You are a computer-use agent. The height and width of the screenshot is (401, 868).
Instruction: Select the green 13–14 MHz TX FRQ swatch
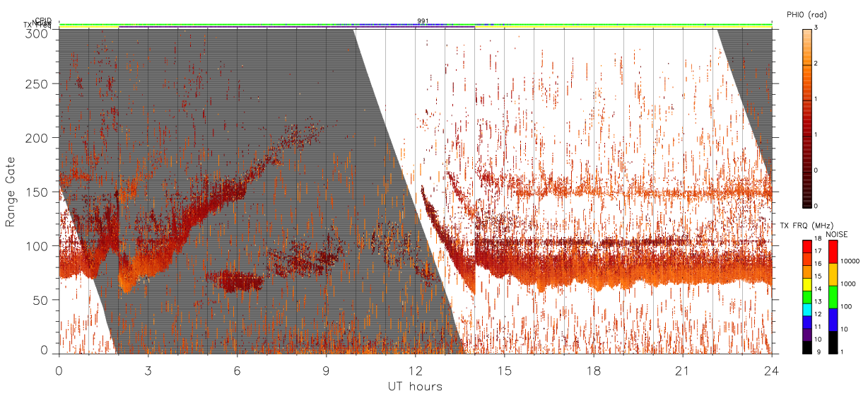point(807,296)
